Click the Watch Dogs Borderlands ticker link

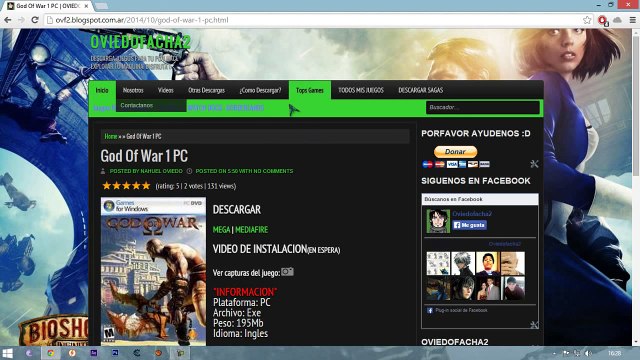pos(226,108)
